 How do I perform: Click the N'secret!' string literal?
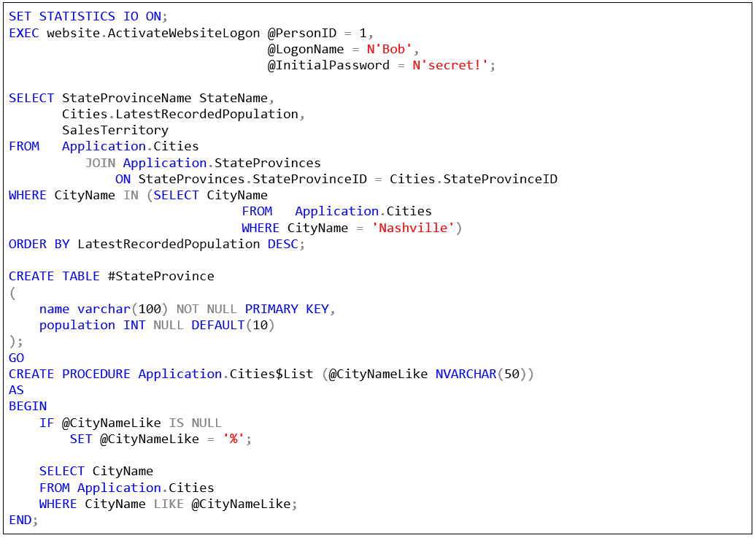[x=450, y=65]
